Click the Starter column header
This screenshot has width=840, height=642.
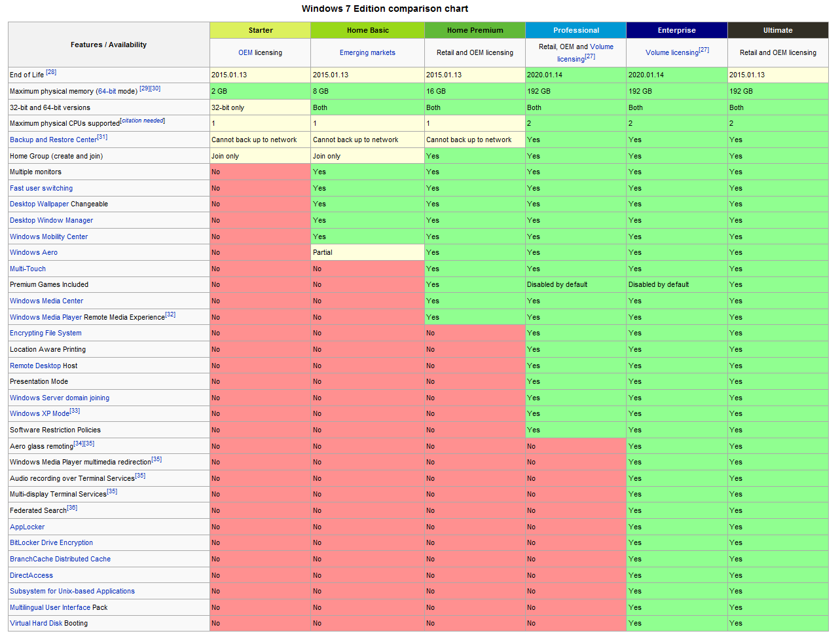261,30
